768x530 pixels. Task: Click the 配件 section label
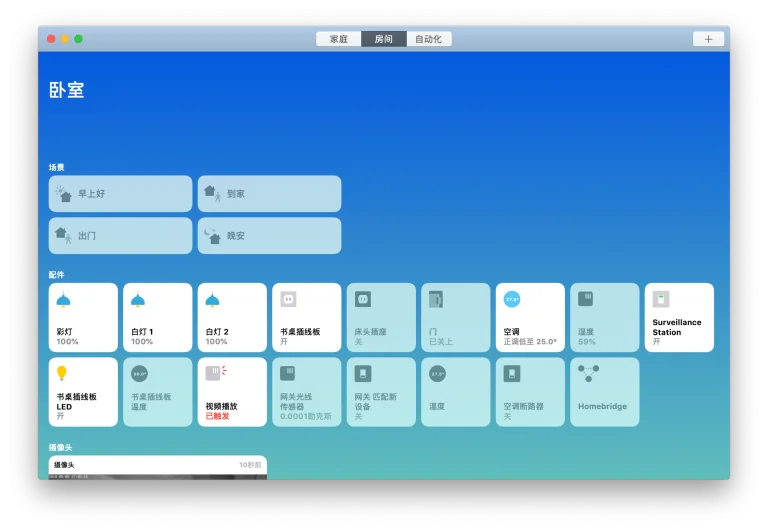click(x=56, y=274)
